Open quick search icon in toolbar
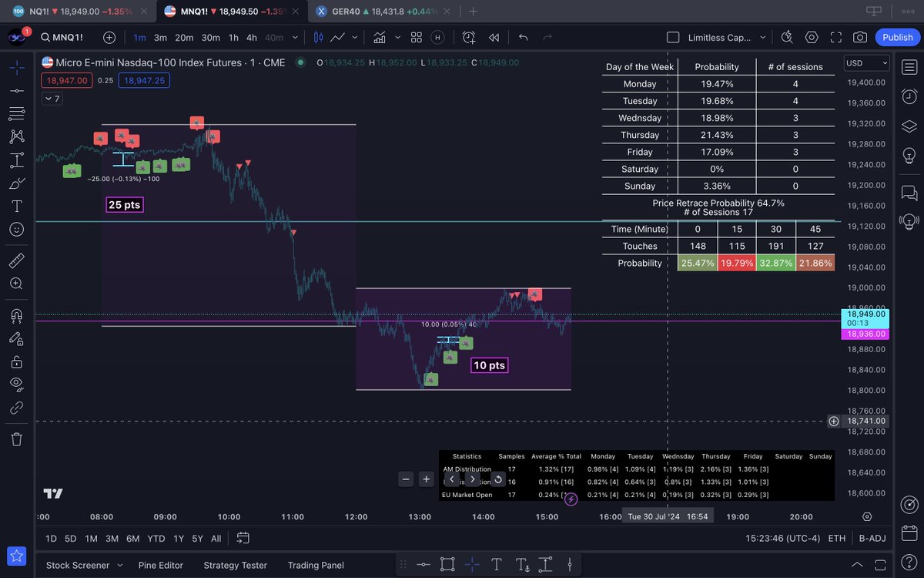The image size is (924, 578). tap(786, 37)
